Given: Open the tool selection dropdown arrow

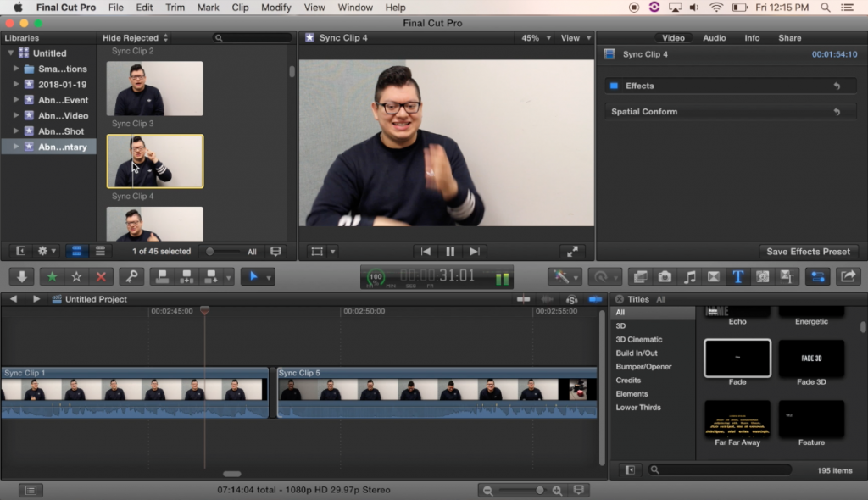Looking at the screenshot, I should pyautogui.click(x=269, y=277).
